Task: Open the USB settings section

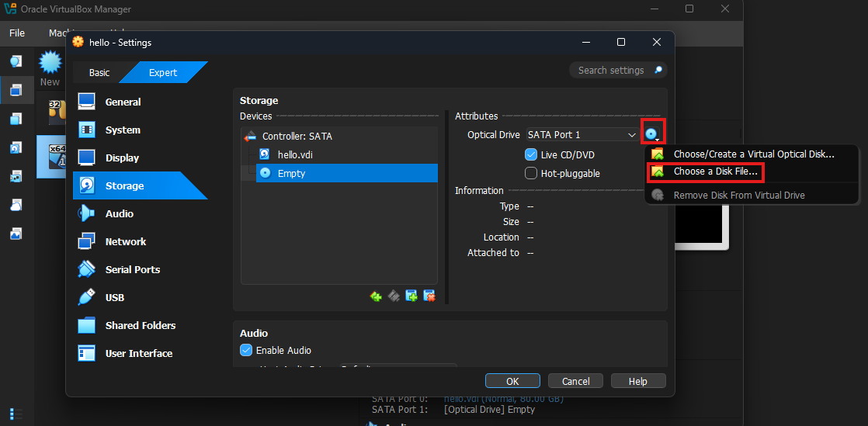Action: 114,297
